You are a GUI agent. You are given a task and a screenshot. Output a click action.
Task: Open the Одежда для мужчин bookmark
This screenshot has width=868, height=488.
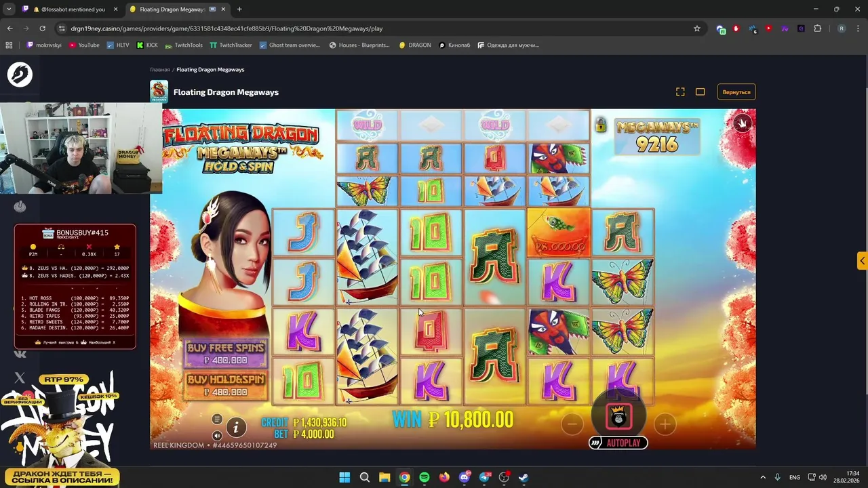[x=508, y=45]
